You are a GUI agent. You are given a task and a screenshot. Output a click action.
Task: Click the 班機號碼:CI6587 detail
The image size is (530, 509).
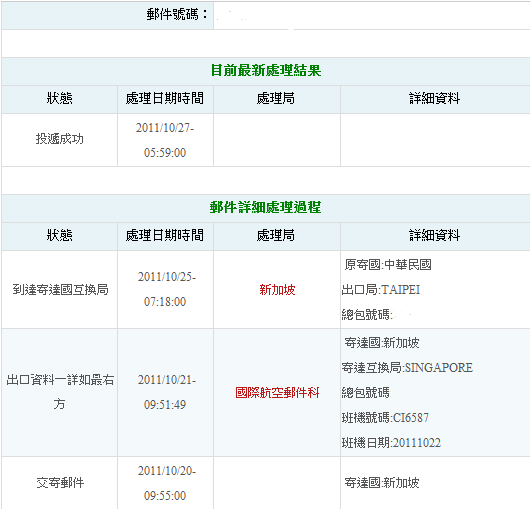(385, 418)
